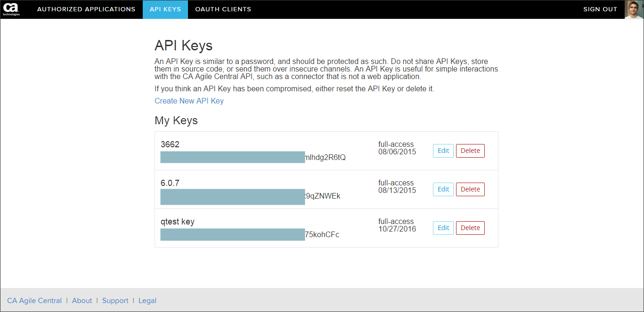The height and width of the screenshot is (312, 644).
Task: Go to the OAuth Clients tab
Action: pos(223,9)
